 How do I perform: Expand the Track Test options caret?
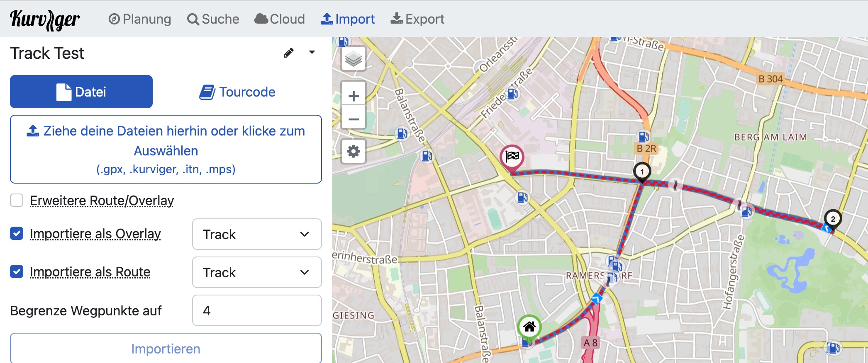click(x=312, y=53)
